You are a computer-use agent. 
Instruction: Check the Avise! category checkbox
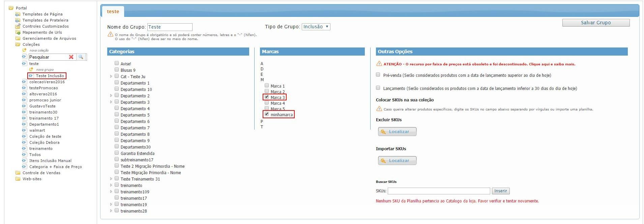pos(117,63)
